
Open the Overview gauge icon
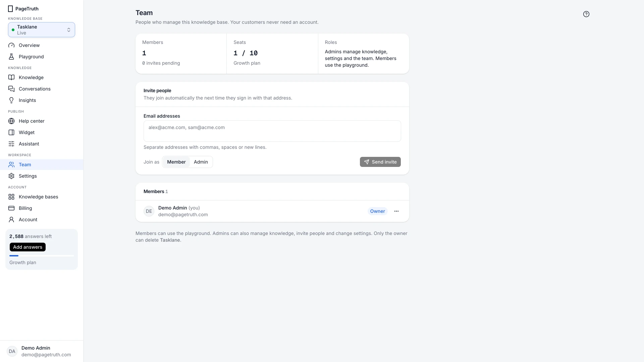(11, 45)
